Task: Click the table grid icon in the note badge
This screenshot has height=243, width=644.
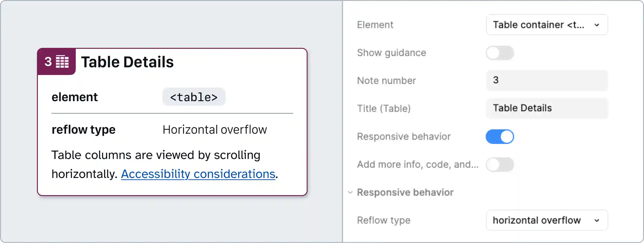Action: [x=62, y=62]
